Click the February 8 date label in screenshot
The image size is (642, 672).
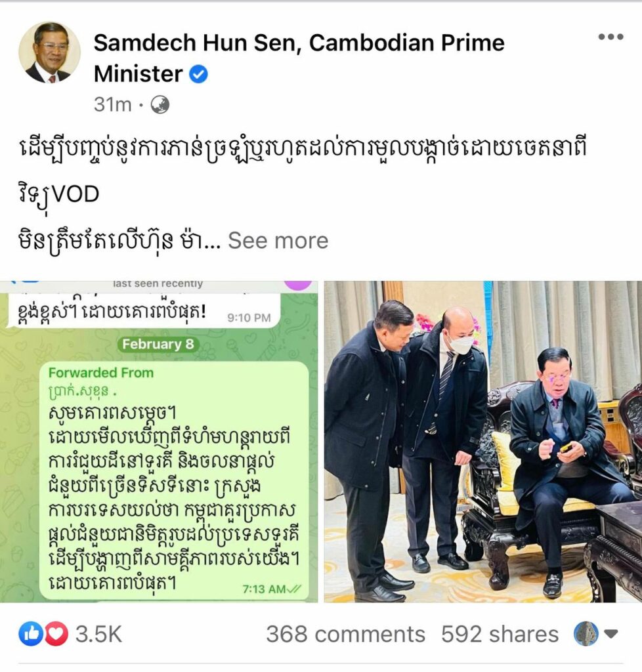[158, 344]
